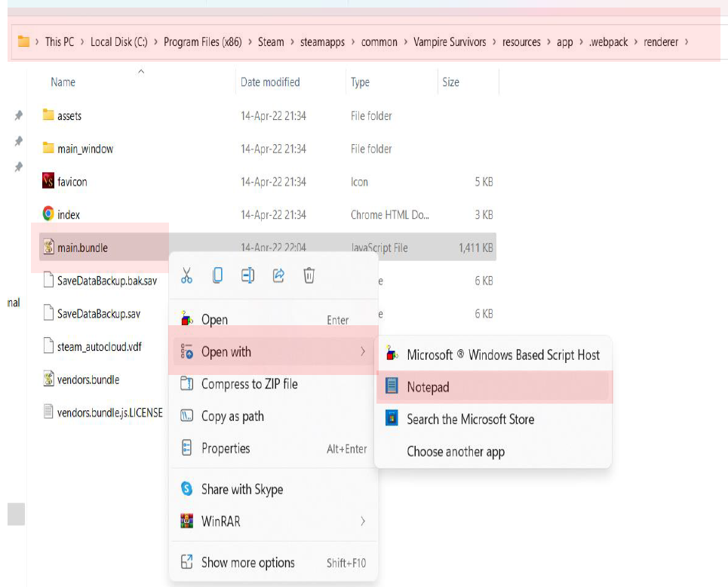
Task: Click the WinRAR icon in context menu
Action: tap(186, 521)
